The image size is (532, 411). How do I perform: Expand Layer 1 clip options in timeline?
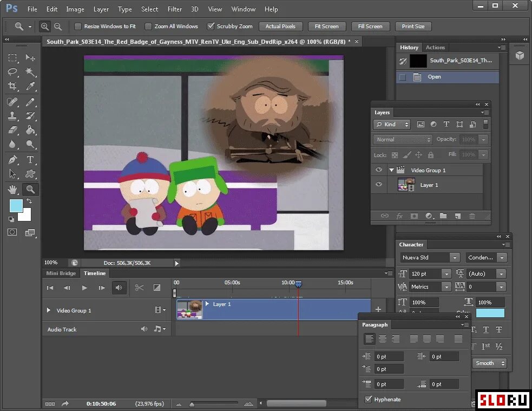pyautogui.click(x=207, y=304)
